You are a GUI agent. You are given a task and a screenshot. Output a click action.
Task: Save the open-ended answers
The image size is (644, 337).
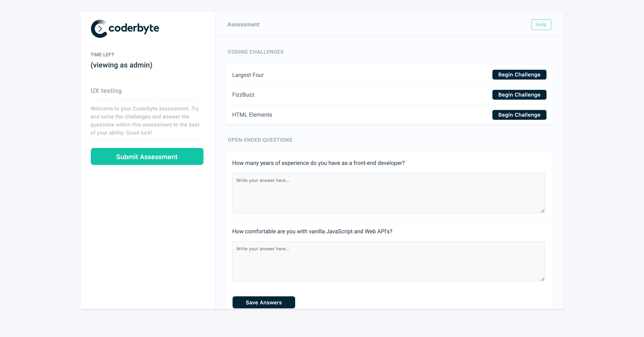pos(263,302)
